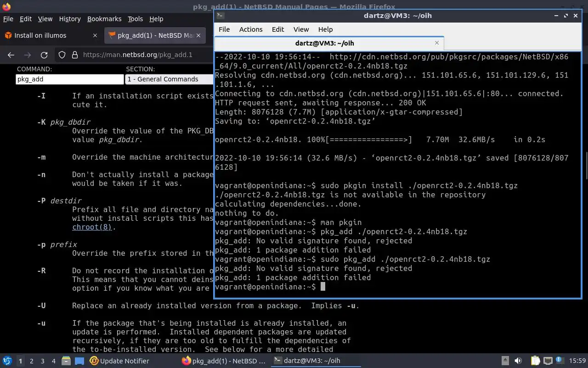The image size is (588, 368).
Task: Close the 'Install on illumos' tab
Action: [95, 35]
